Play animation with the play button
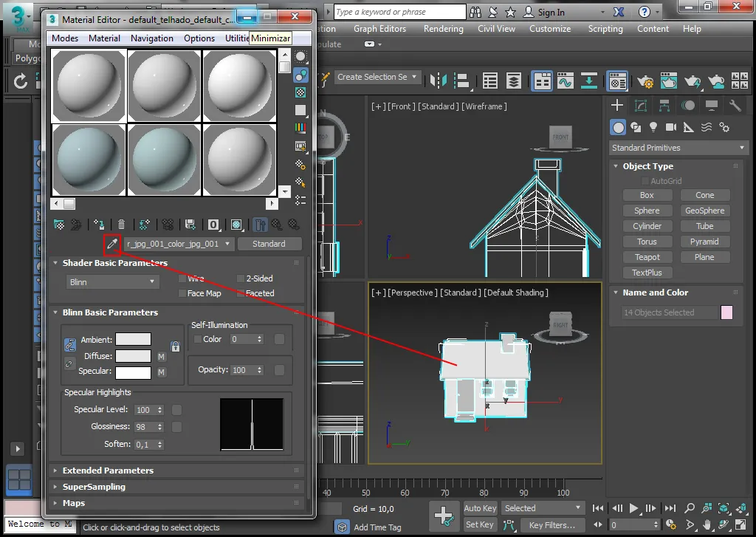Screen dimensions: 756x537 [x=634, y=508]
